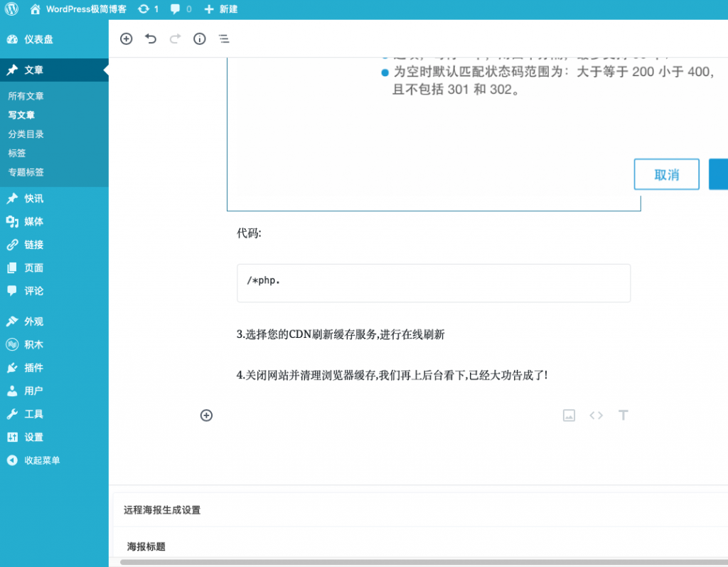
Task: Open the updates indicator showing 1
Action: coord(149,9)
